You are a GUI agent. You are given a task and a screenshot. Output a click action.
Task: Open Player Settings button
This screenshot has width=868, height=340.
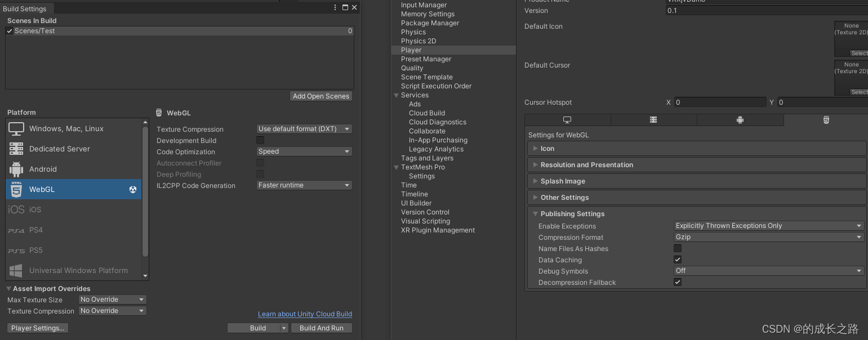(38, 328)
